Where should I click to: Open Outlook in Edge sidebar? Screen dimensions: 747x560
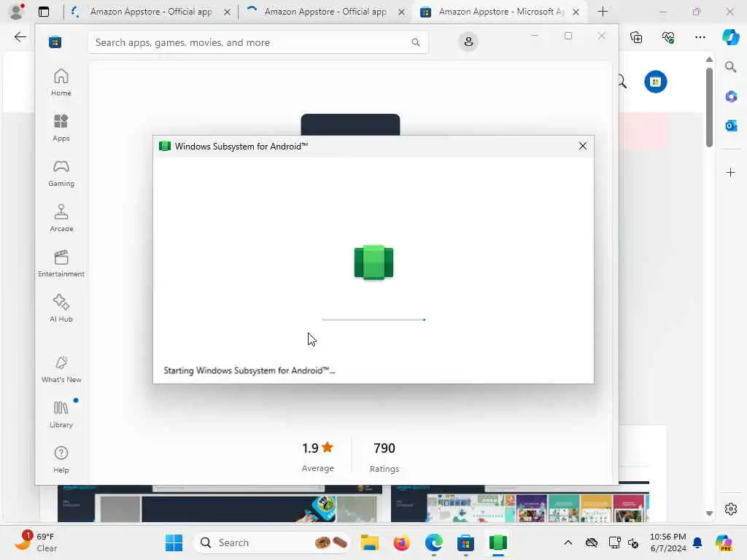(731, 125)
